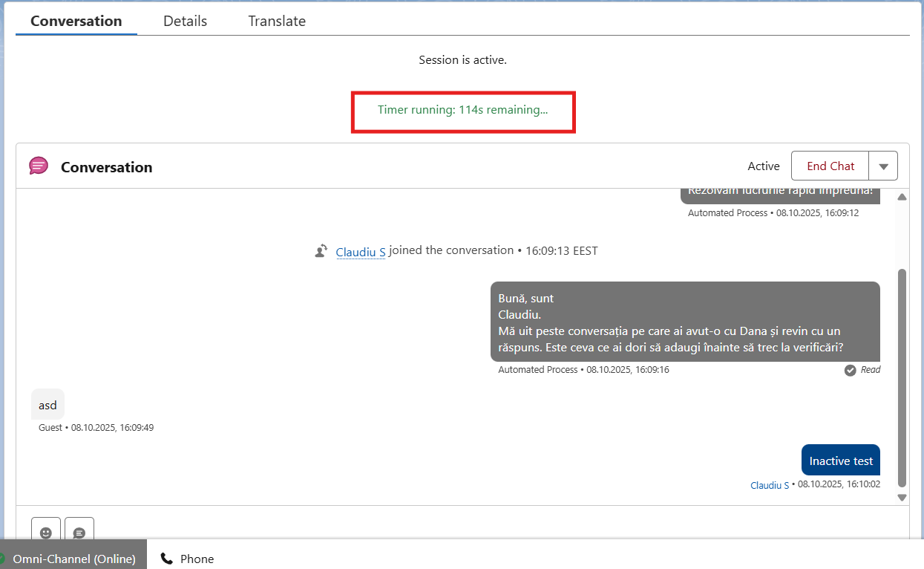Click the agent-joined person icon

point(321,250)
